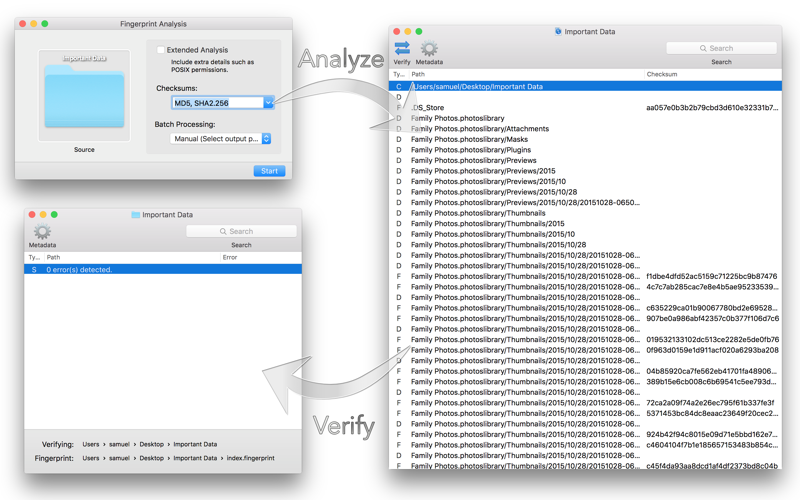
Task: Open Metadata gear in the right-hand Important Data window
Action: (429, 48)
